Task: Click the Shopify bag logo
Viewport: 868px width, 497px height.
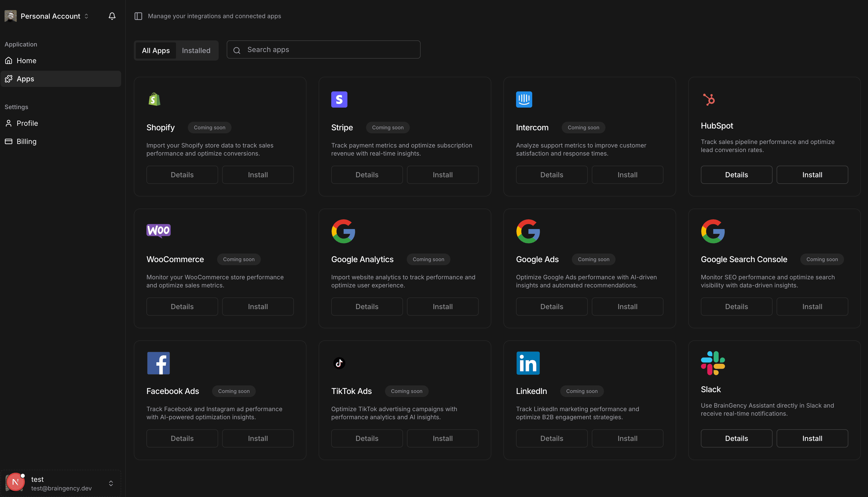Action: point(155,99)
